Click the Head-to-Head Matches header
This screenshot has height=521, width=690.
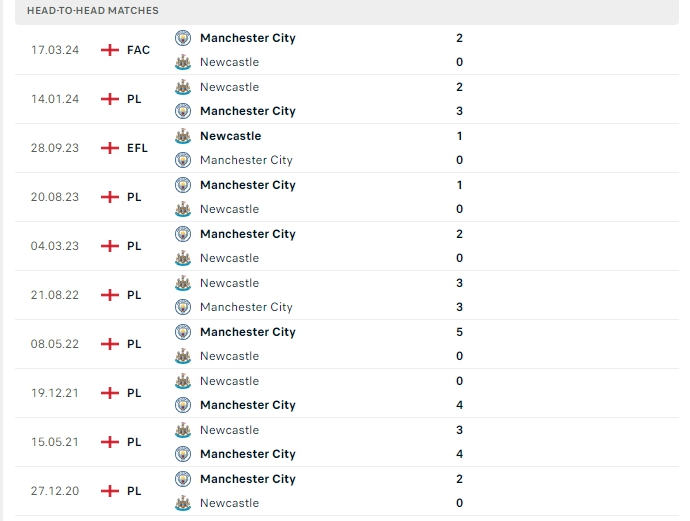click(93, 10)
